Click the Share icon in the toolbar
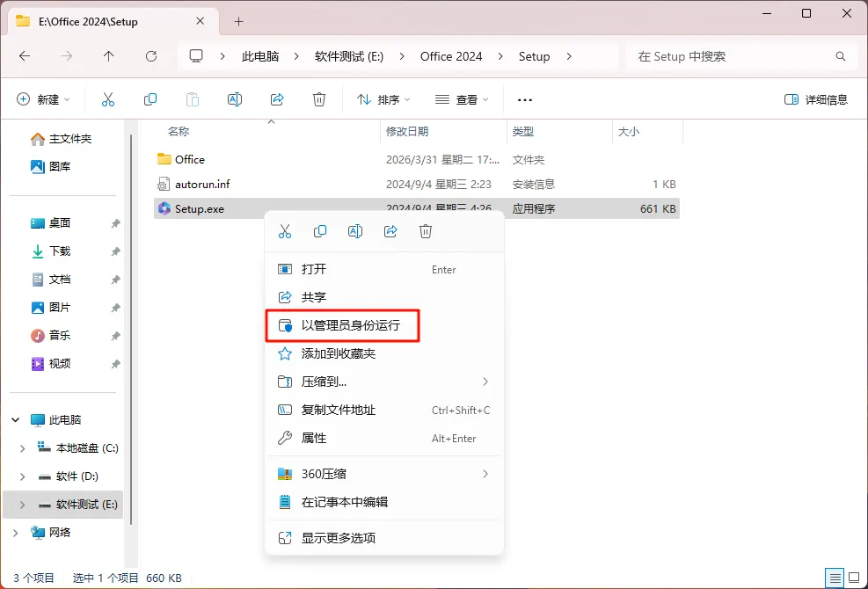 [x=277, y=99]
